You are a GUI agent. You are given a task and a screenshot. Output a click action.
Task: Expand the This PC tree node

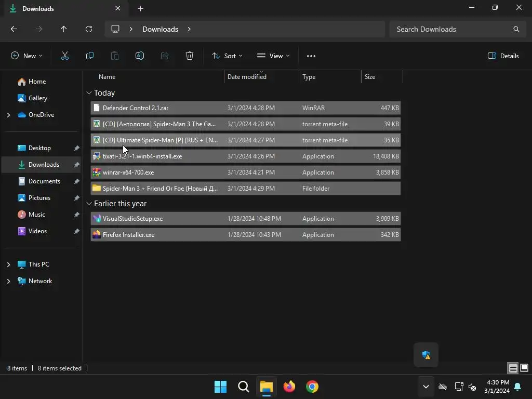point(8,264)
